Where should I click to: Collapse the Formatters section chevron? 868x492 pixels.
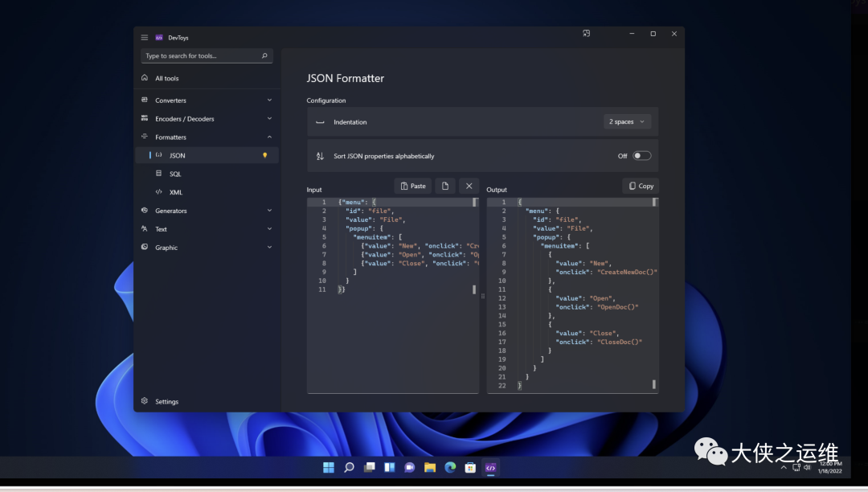[x=269, y=137]
